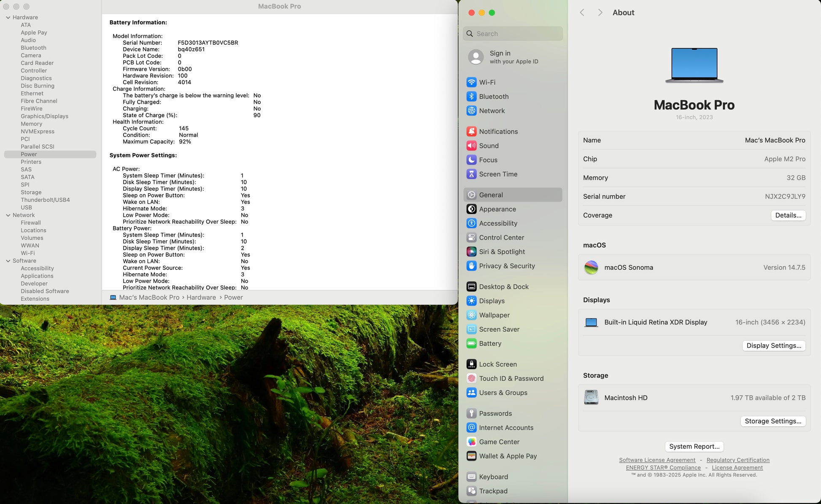The height and width of the screenshot is (504, 821).
Task: Click the System Report button
Action: click(x=694, y=447)
